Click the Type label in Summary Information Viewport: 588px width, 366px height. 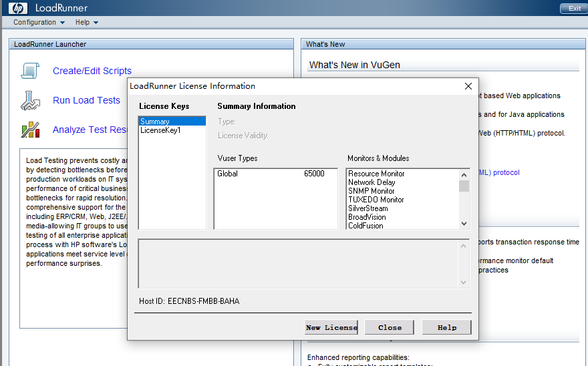[227, 122]
